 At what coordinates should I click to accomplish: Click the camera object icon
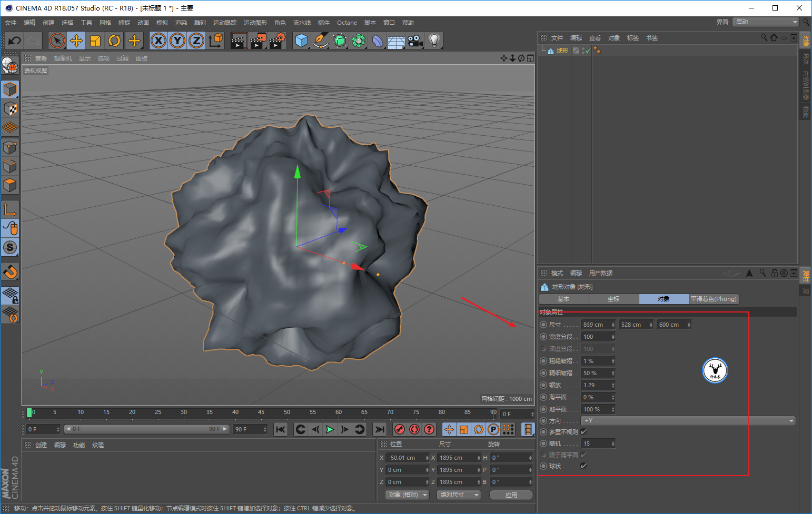(x=415, y=41)
